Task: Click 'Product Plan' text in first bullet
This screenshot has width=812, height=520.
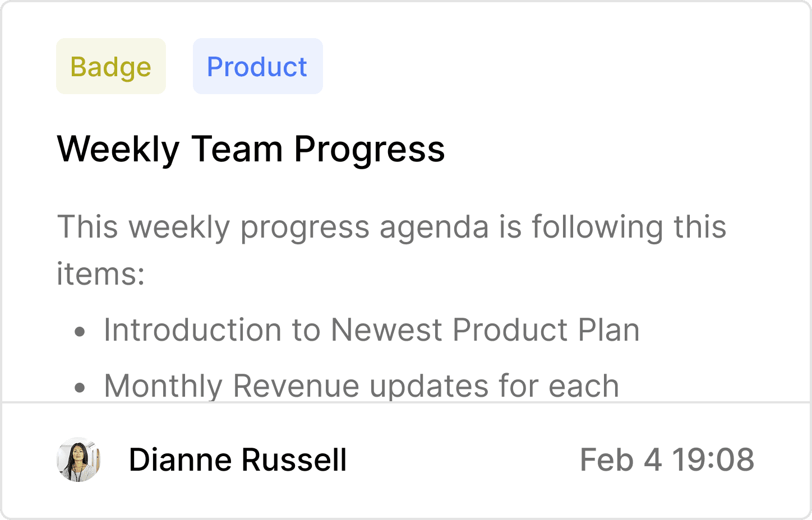Action: coord(546,329)
